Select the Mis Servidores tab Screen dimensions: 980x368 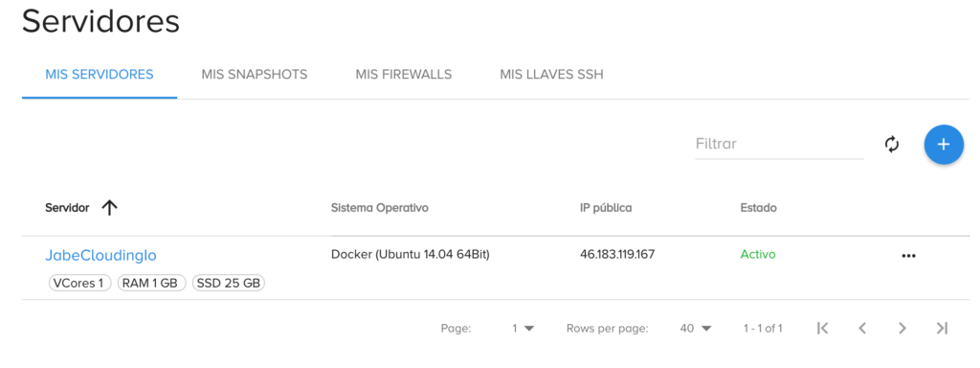tap(100, 75)
